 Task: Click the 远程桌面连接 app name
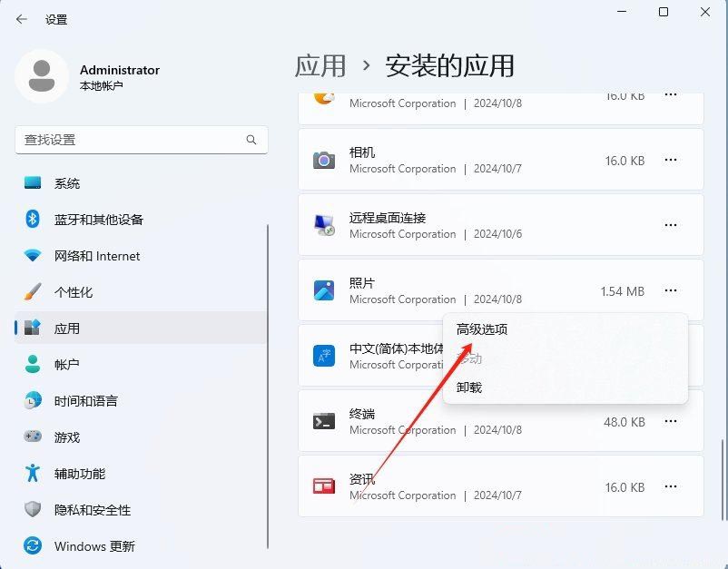388,218
